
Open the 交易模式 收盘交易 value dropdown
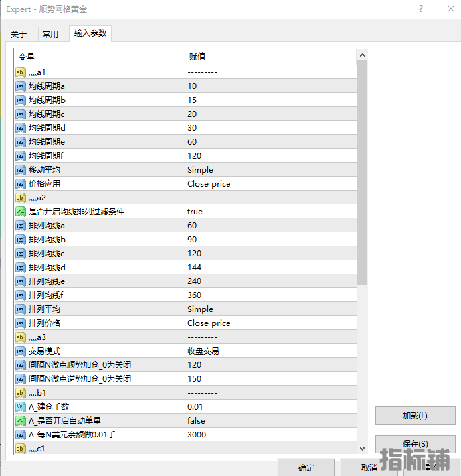click(x=270, y=351)
